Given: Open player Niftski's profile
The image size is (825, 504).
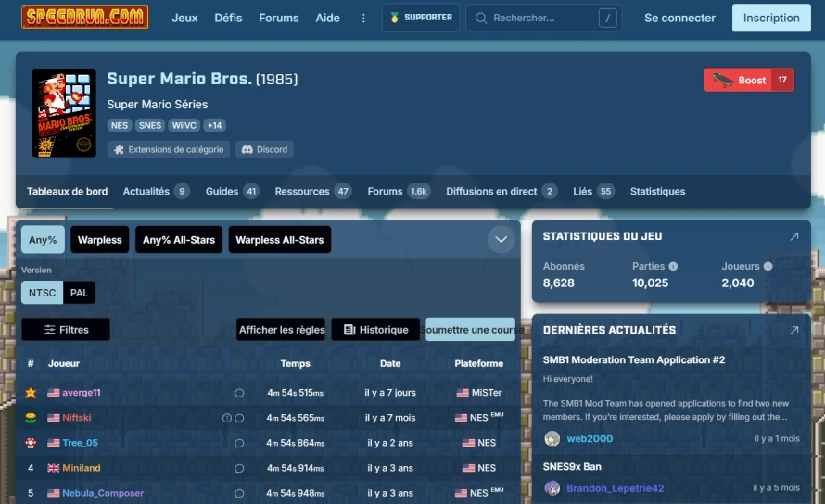Looking at the screenshot, I should coord(77,418).
